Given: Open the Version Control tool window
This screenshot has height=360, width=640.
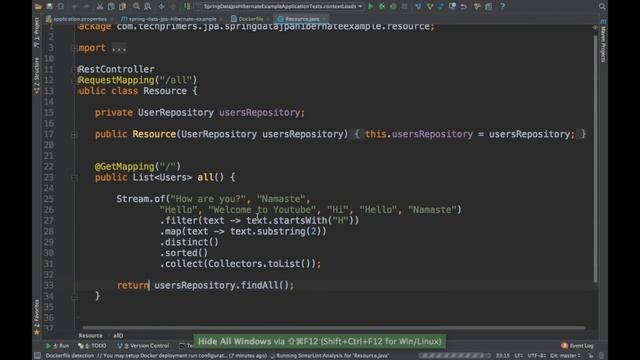Looking at the screenshot, I should coord(143,346).
